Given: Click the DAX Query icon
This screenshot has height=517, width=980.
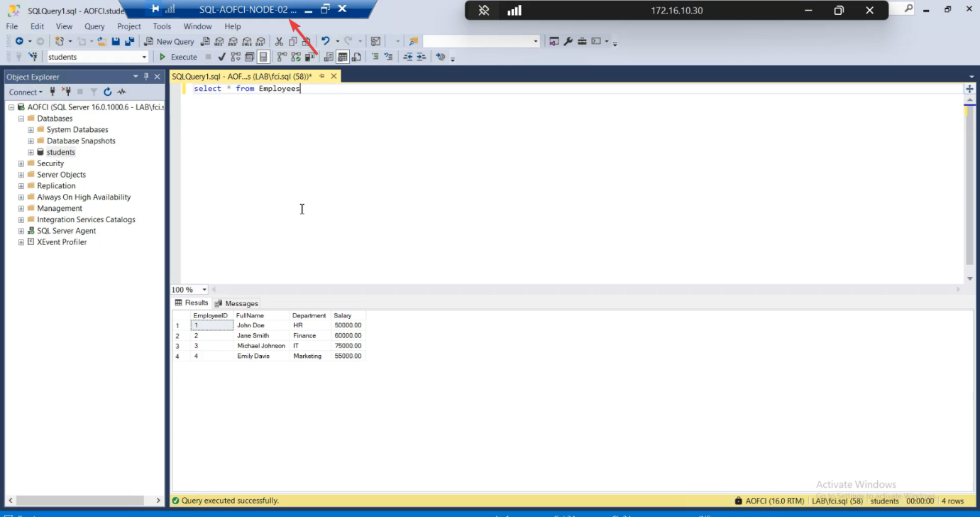Looking at the screenshot, I should tap(260, 41).
